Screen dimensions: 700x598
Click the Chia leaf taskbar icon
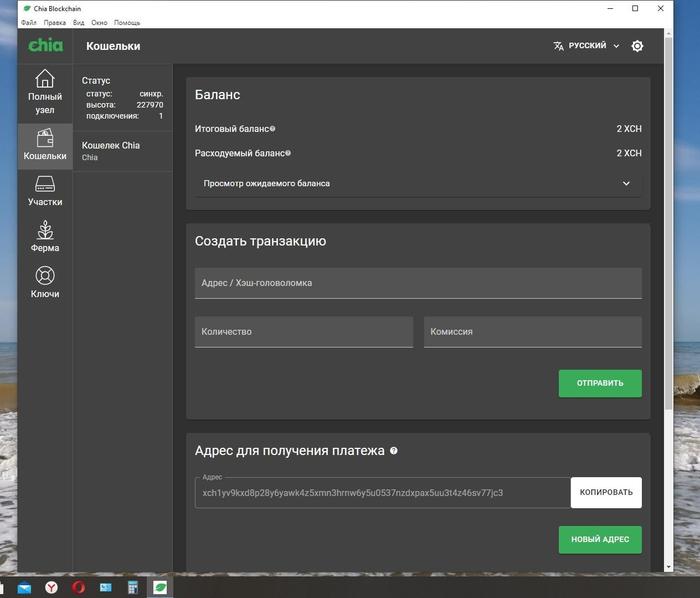coord(160,587)
